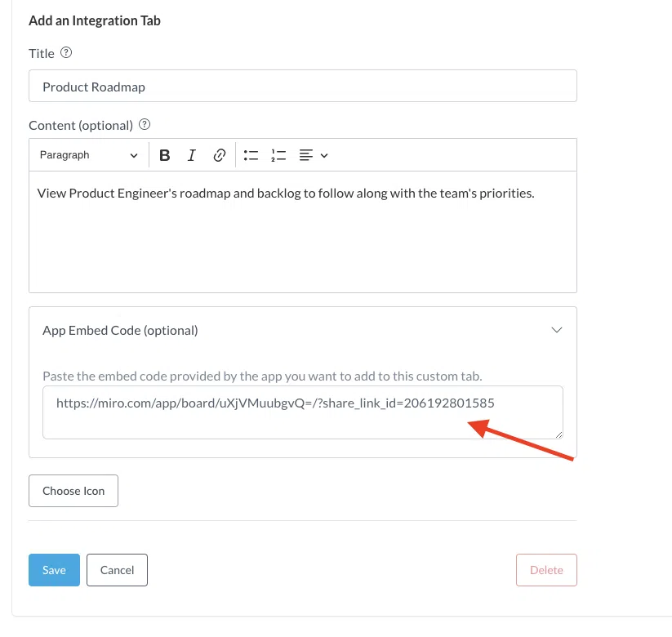Click the help icon beside Content (optional)
Image resolution: width=672 pixels, height=637 pixels.
(145, 125)
